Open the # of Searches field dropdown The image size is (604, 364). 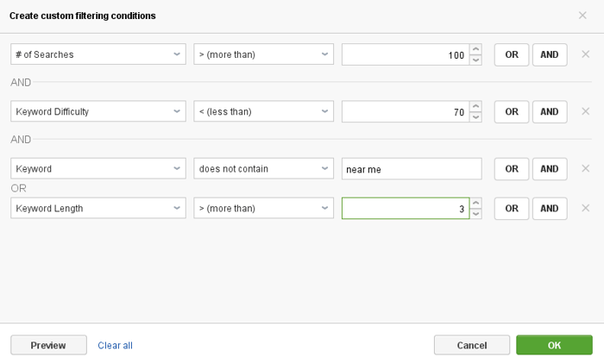98,54
